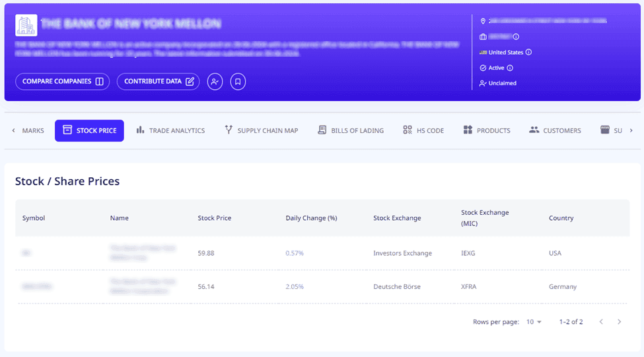644x357 pixels.
Task: Click the Products grid icon
Action: [468, 130]
